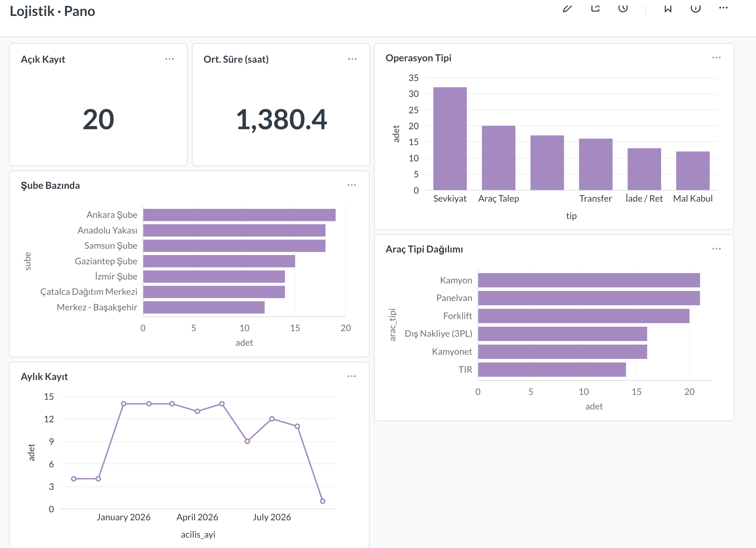Open the Açık Kayıt card title
The image size is (756, 548).
(43, 59)
